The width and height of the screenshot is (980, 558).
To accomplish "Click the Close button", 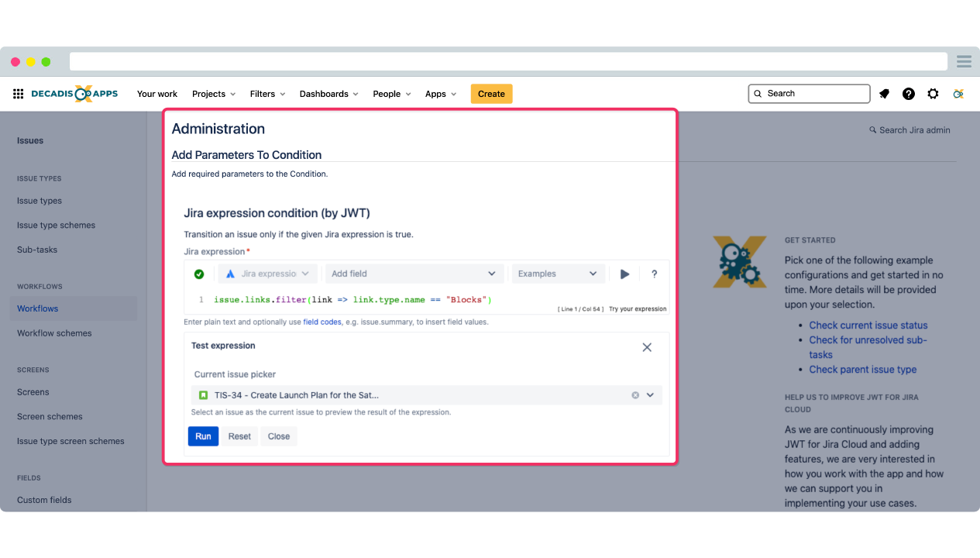I will (279, 436).
